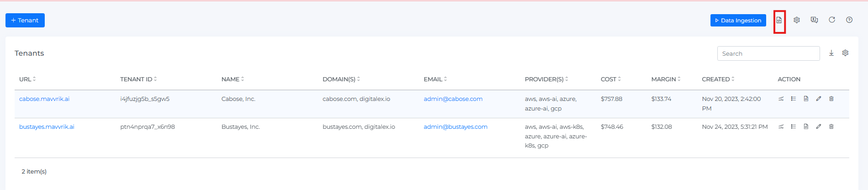Open the cabose.mavvrik.ai link
Image resolution: width=868 pixels, height=190 pixels.
tap(44, 99)
